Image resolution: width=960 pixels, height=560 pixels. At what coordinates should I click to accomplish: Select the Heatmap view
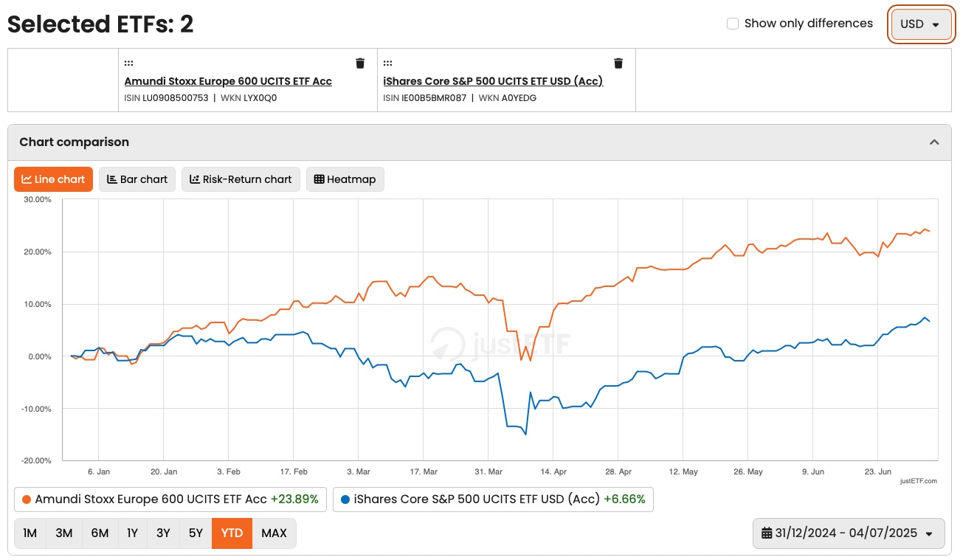(x=345, y=179)
